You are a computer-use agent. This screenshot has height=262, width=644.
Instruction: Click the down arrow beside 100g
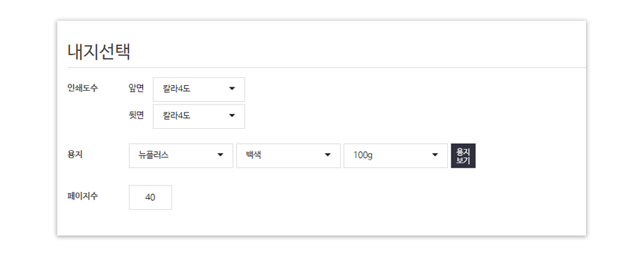[435, 155]
